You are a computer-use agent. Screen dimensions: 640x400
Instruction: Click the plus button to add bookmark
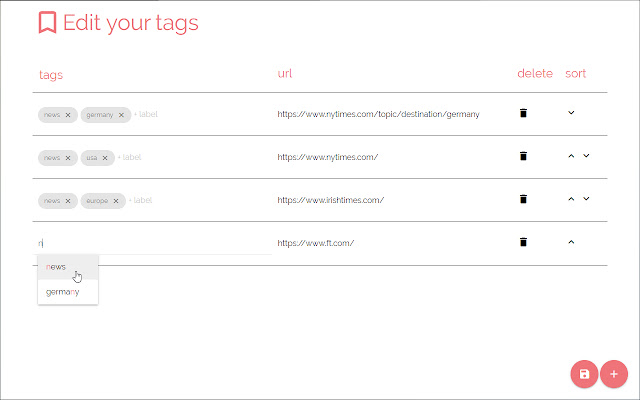click(613, 374)
